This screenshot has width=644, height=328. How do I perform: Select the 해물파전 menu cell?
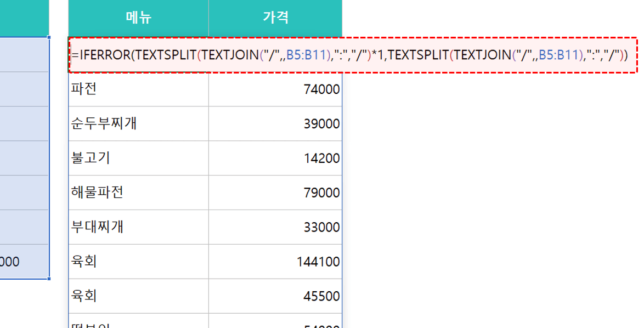[138, 193]
